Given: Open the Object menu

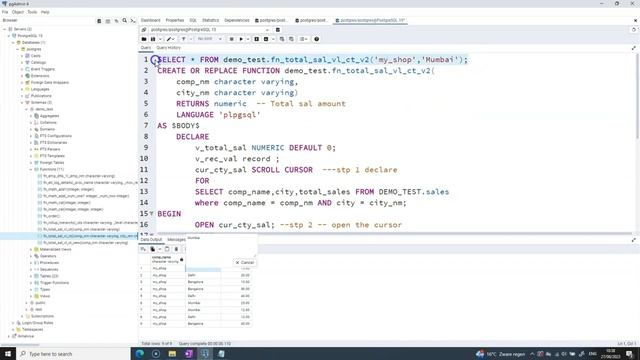Looking at the screenshot, I should point(18,12).
